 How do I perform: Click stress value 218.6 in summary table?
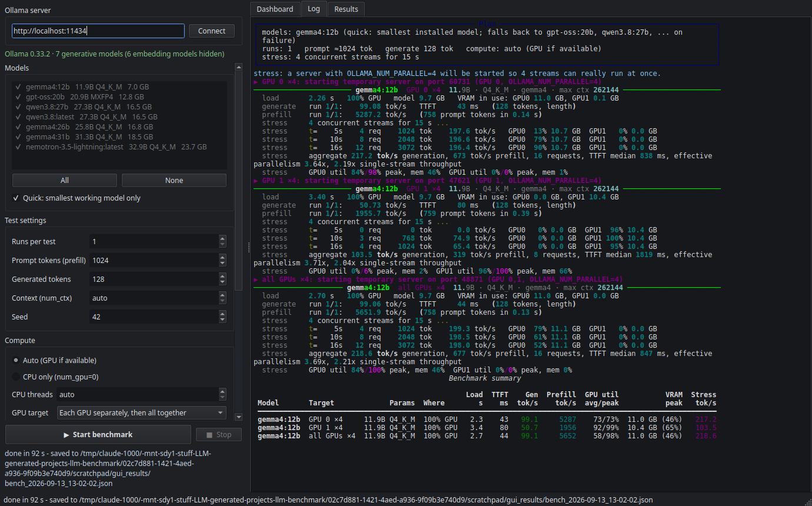(x=705, y=436)
